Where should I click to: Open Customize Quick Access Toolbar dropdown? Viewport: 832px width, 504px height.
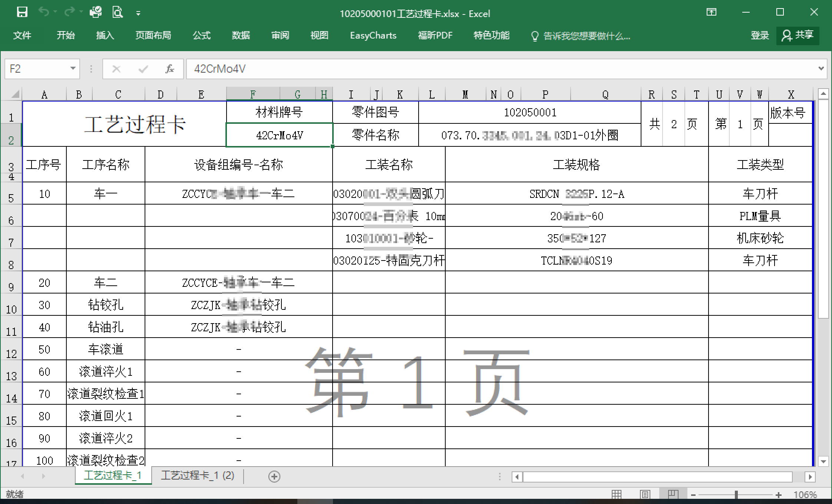point(138,14)
